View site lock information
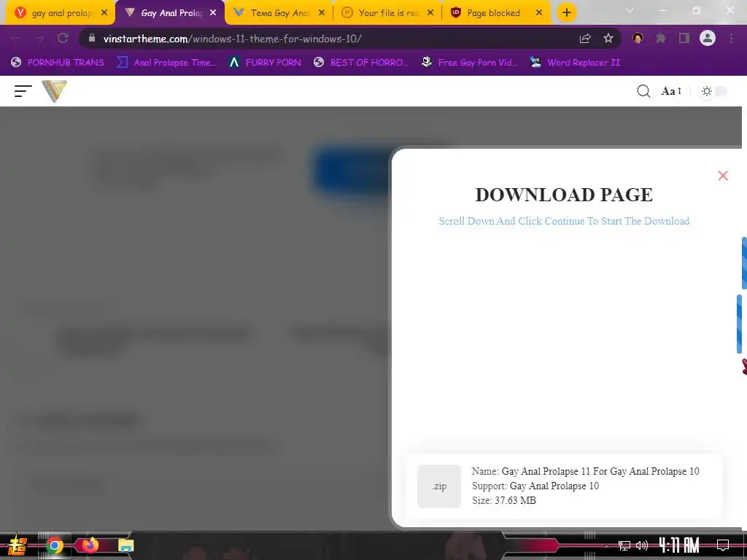Image resolution: width=747 pixels, height=560 pixels. pyautogui.click(x=92, y=38)
